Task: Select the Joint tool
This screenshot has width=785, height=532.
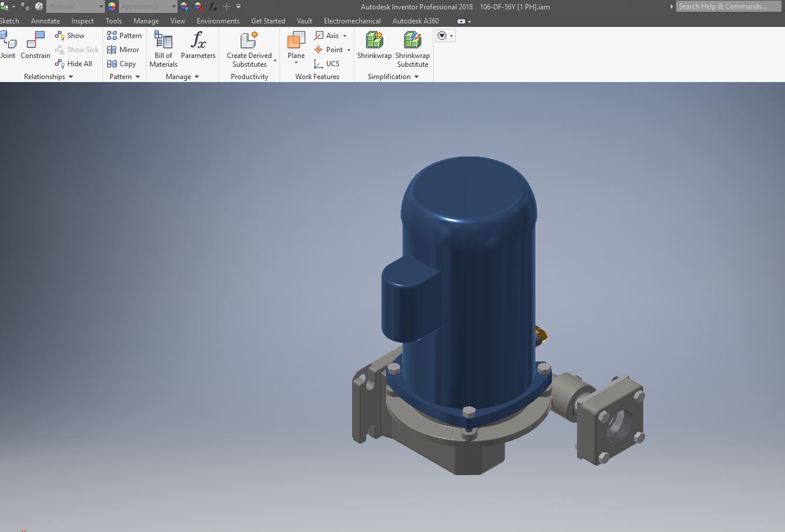Action: coord(8,44)
